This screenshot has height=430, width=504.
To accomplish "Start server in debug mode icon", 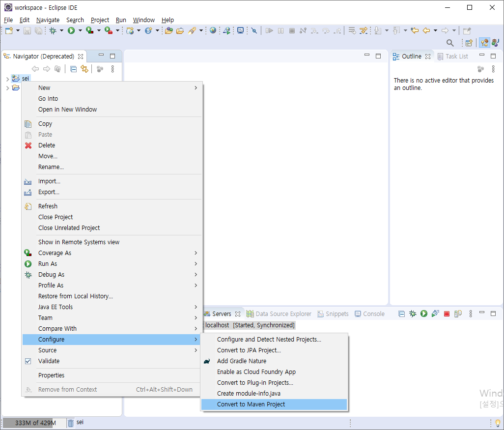I will pyautogui.click(x=413, y=314).
